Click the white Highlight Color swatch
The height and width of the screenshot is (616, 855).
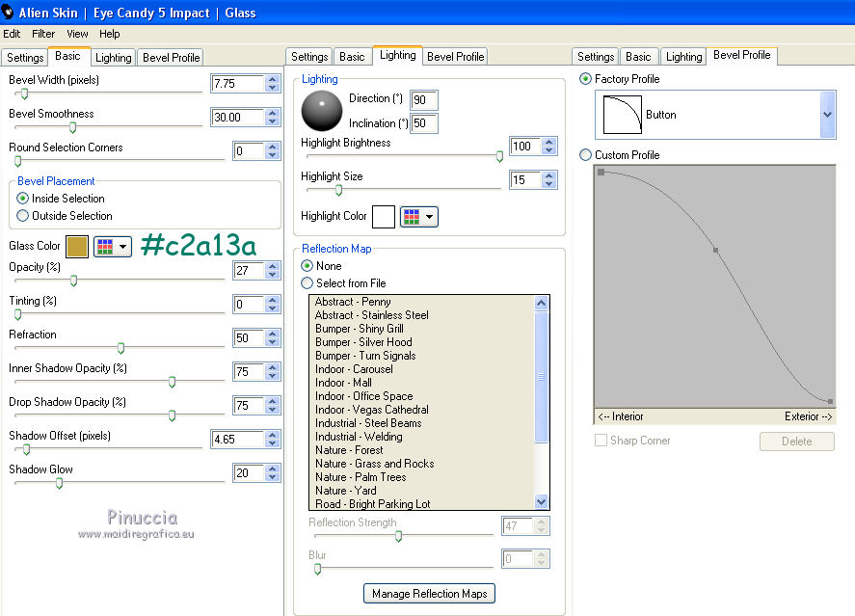click(384, 217)
